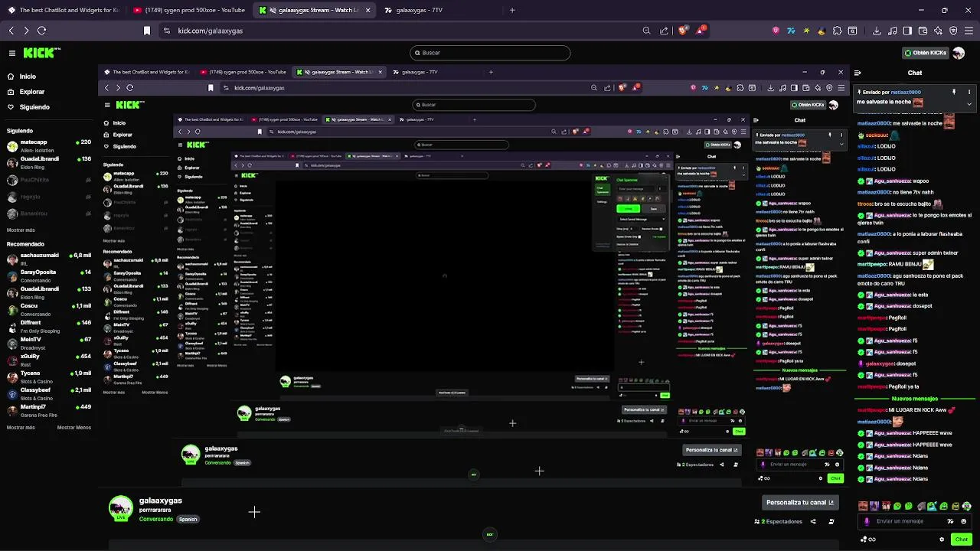Switch to the outermost ChatBot and Widgets tab
The image size is (980, 551).
click(x=63, y=10)
